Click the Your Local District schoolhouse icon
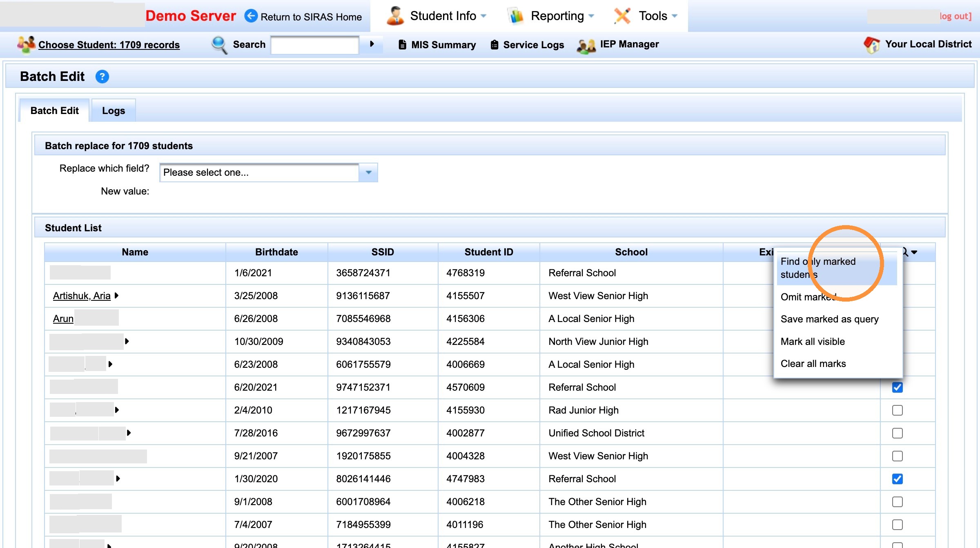980x548 pixels. (871, 45)
